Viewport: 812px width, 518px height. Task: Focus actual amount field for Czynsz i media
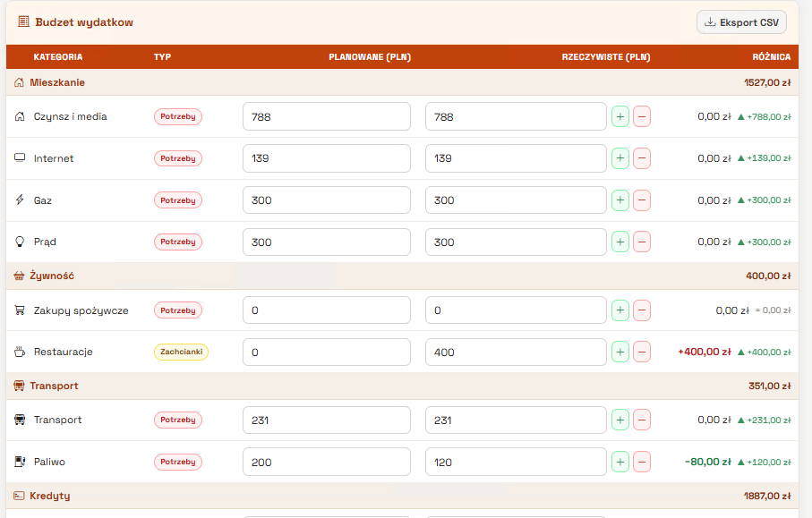[x=516, y=116]
